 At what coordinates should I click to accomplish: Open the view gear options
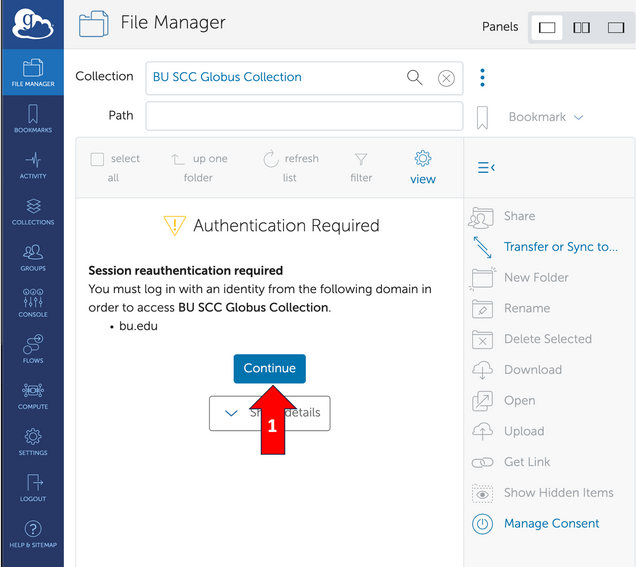point(423,168)
